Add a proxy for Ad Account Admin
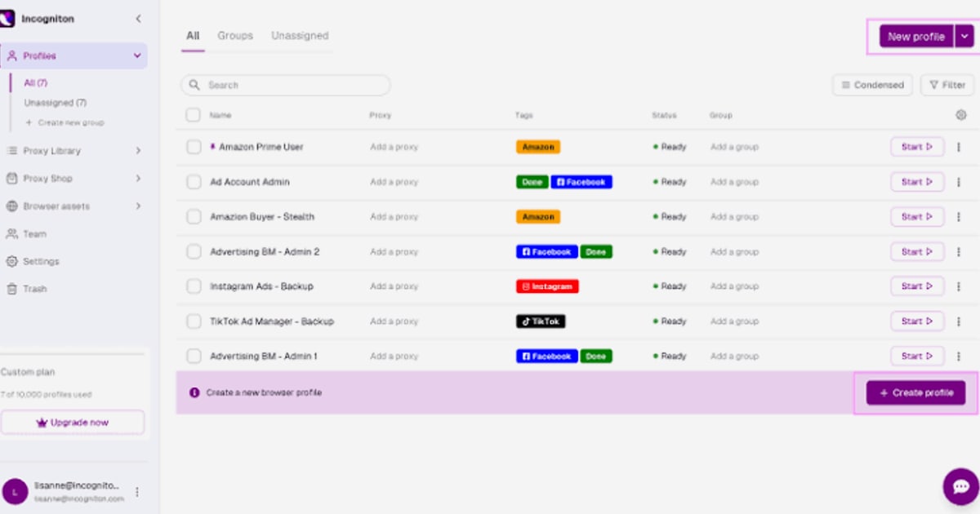The image size is (980, 514). pos(394,182)
